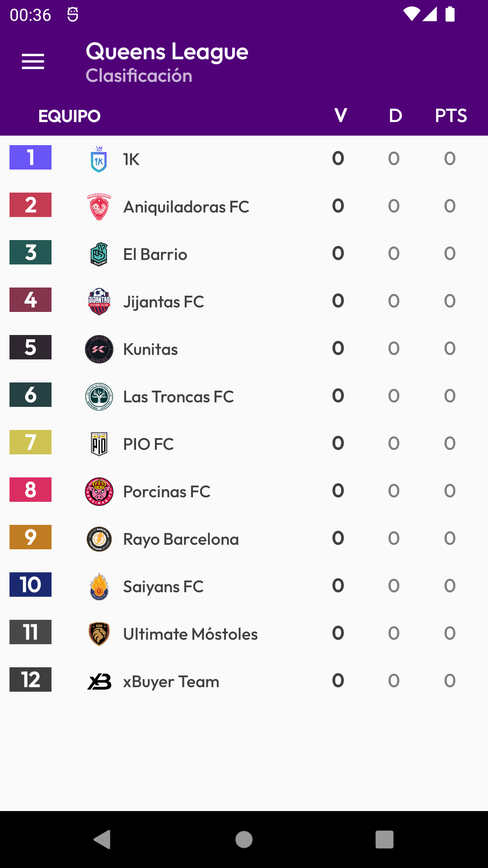Open the PIO FC team name
The height and width of the screenshot is (868, 488).
point(148,444)
